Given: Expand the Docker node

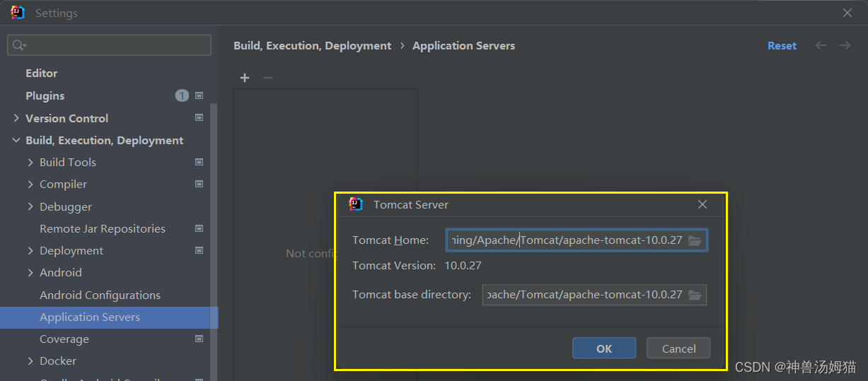Looking at the screenshot, I should tap(30, 361).
